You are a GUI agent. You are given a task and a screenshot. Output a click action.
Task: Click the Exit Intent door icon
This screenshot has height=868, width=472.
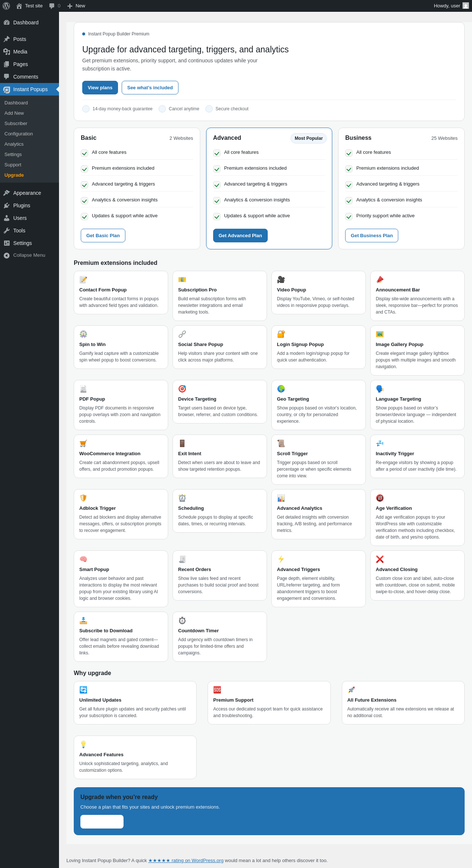pos(182,443)
